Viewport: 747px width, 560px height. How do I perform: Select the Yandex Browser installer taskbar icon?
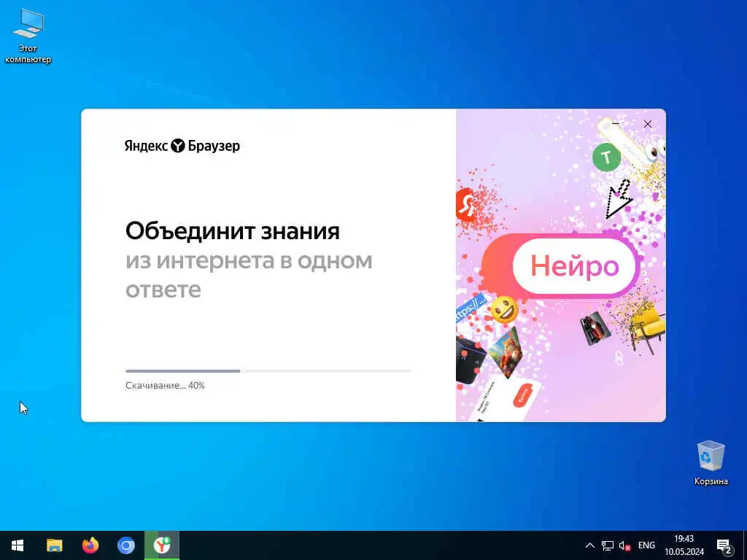point(162,545)
